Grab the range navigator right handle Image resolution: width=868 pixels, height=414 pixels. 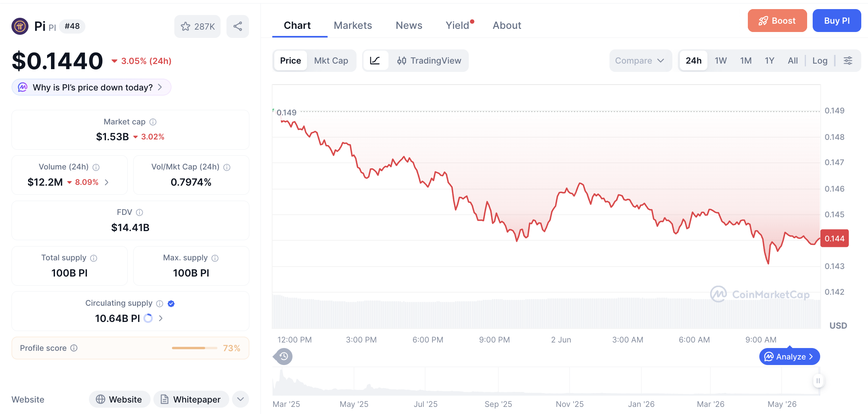coord(818,381)
